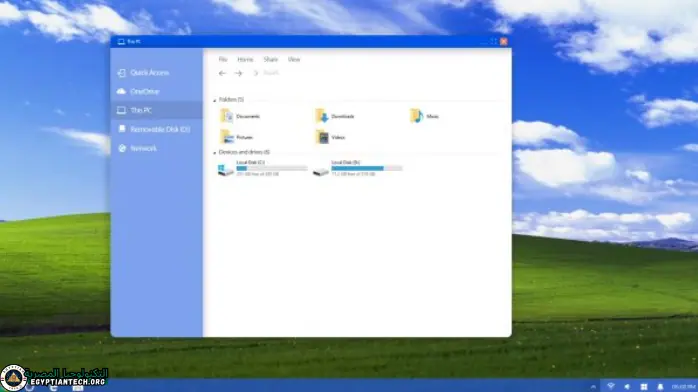Open the Wi-Fi network tray icon
Image resolution: width=698 pixels, height=392 pixels.
click(611, 386)
